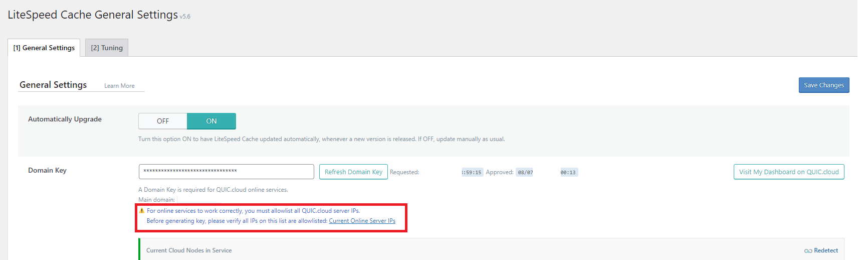Image resolution: width=868 pixels, height=260 pixels.
Task: Click the Save Changes button
Action: pos(824,85)
